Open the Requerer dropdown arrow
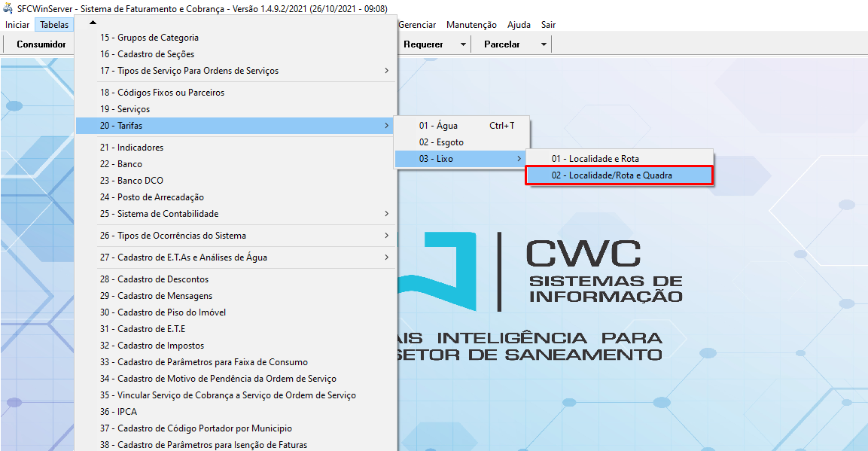Image resolution: width=868 pixels, height=451 pixels. pos(463,44)
